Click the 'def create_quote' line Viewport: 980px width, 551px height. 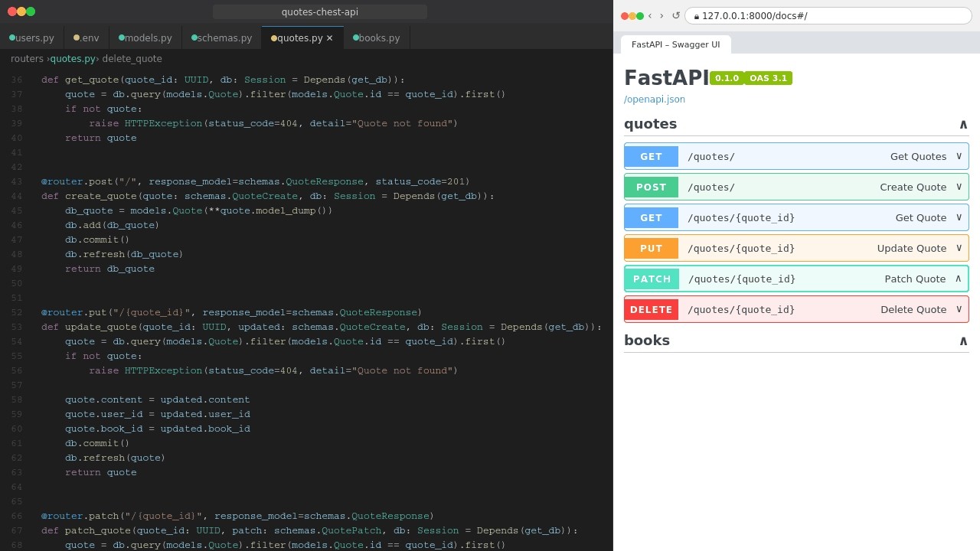click(x=268, y=196)
